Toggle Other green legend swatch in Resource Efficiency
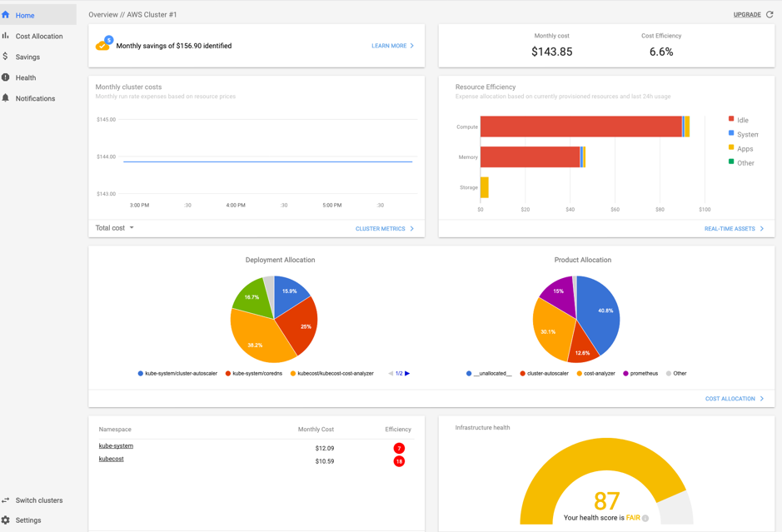This screenshot has height=532, width=782. (x=731, y=162)
